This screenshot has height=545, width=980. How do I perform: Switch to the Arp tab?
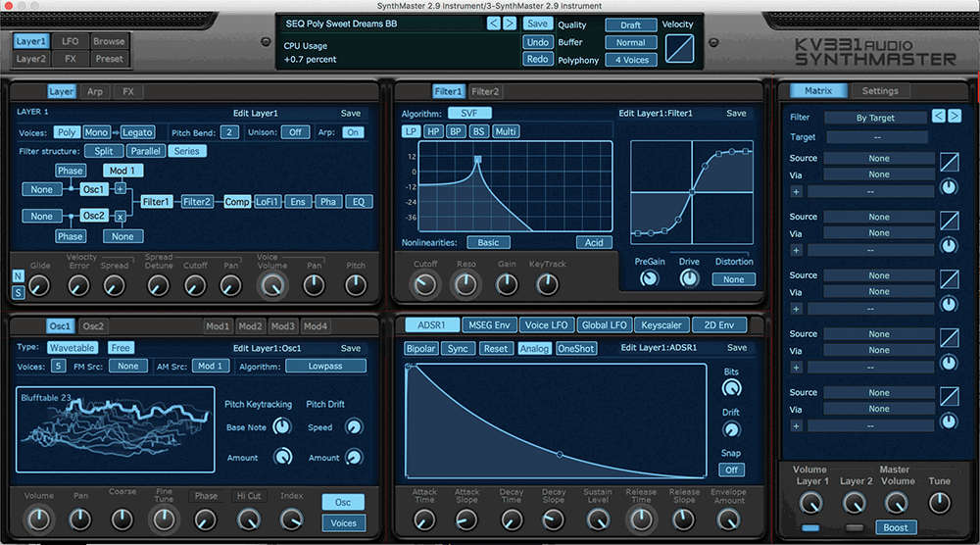[95, 91]
